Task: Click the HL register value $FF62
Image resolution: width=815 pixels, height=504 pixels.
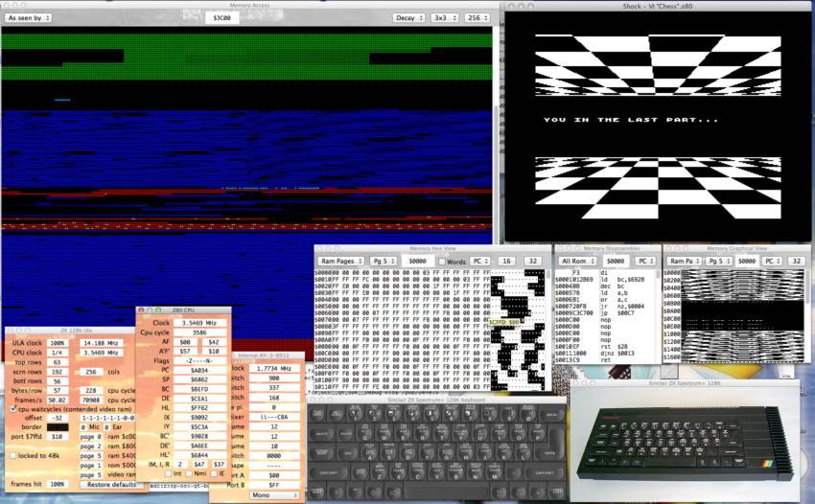Action: point(199,408)
